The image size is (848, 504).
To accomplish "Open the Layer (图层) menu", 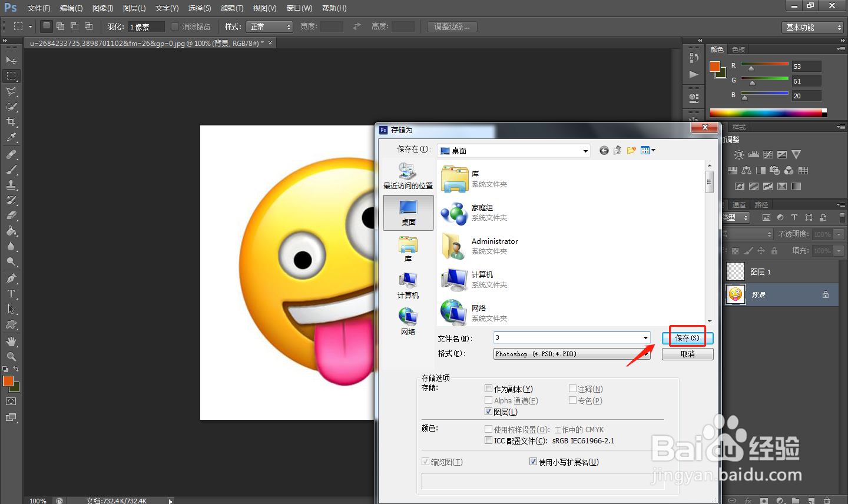I will pyautogui.click(x=134, y=8).
